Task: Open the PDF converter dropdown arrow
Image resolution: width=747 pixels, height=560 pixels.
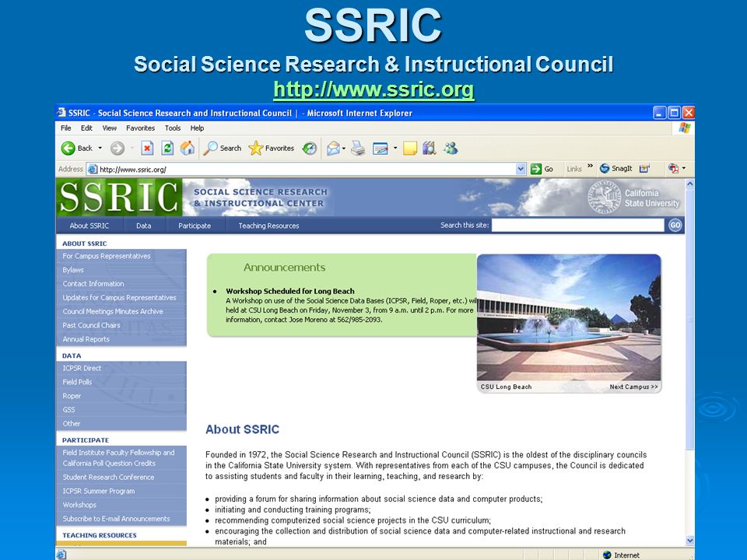Action: (x=684, y=168)
